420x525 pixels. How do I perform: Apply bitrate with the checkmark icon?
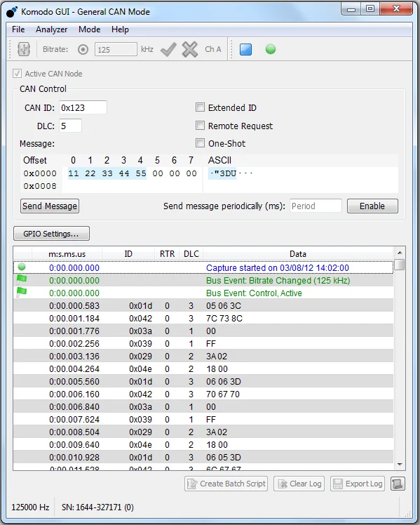[x=168, y=50]
